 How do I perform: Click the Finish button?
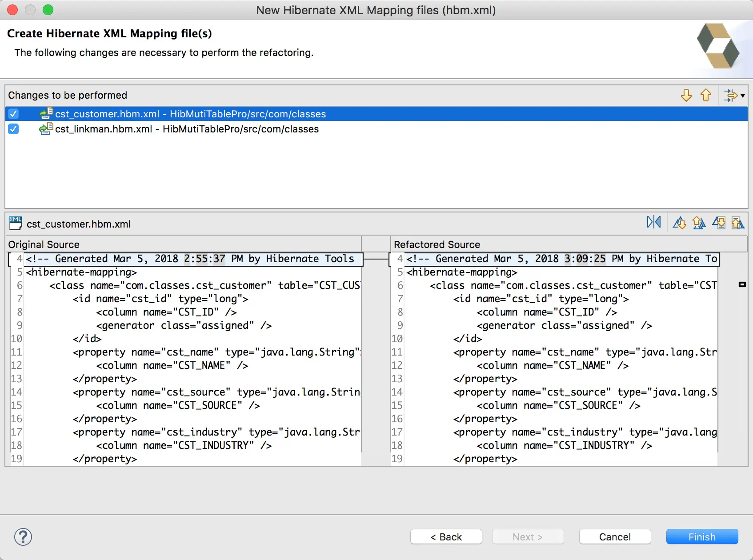702,536
